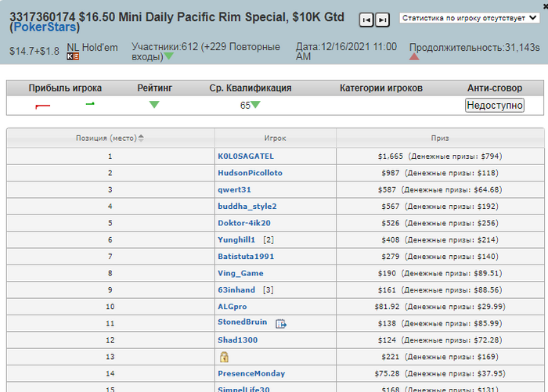The width and height of the screenshot is (548, 392).
Task: Click the buy-in $14.7+$1.8 text
Action: [34, 52]
